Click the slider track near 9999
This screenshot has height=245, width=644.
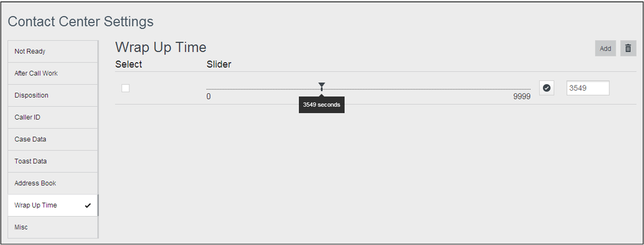point(522,89)
